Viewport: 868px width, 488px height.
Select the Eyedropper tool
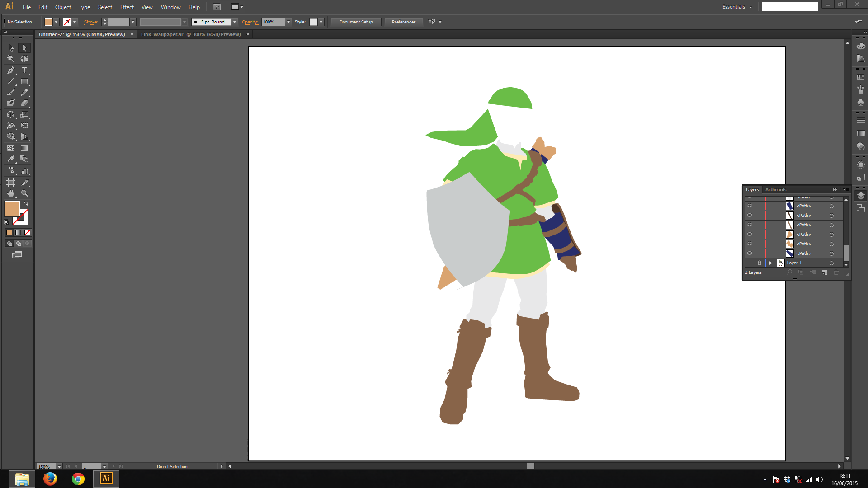click(x=11, y=159)
